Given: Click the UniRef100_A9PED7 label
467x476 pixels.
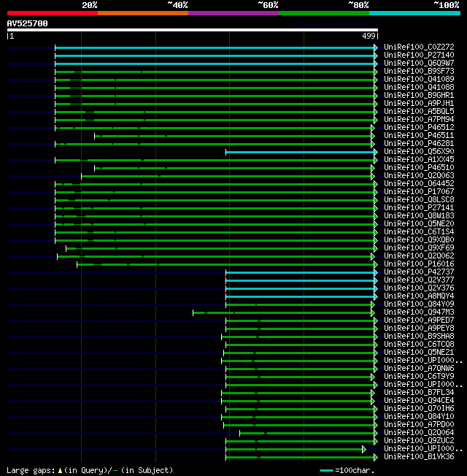Looking at the screenshot, I should coord(419,320).
